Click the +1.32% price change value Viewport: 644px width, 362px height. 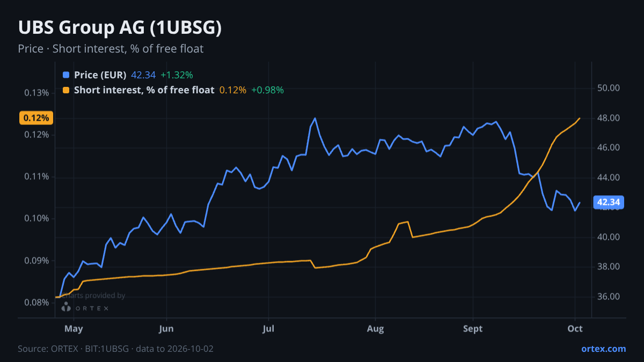[177, 75]
